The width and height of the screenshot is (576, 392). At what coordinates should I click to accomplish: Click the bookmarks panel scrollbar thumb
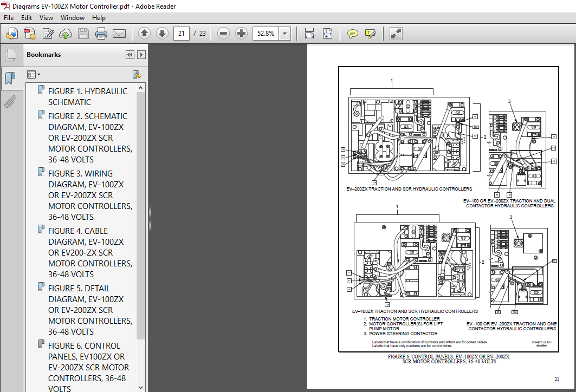[x=141, y=216]
